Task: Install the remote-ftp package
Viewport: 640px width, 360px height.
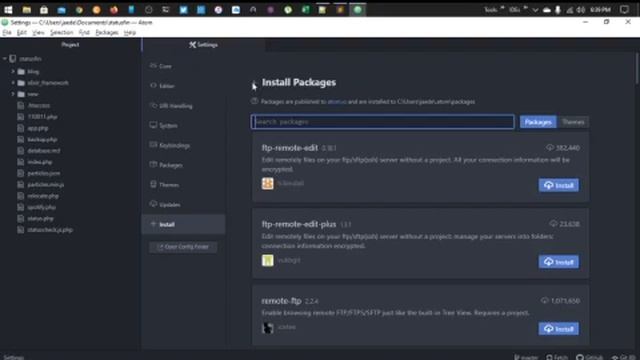Action: tap(558, 329)
